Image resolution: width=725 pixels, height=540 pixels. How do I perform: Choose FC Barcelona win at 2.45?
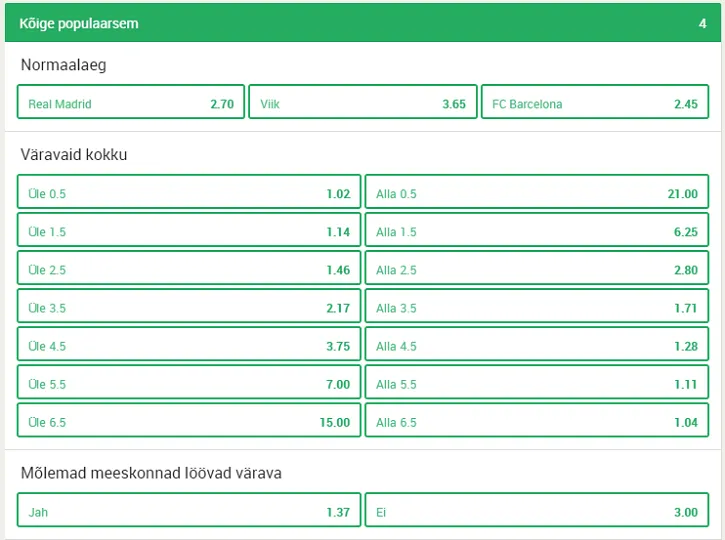[594, 103]
